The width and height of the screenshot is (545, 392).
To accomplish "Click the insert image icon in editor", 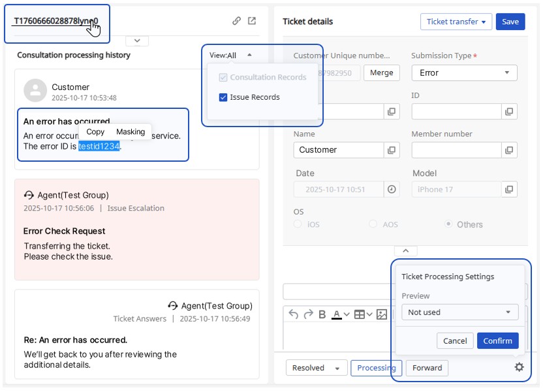I will pos(382,314).
